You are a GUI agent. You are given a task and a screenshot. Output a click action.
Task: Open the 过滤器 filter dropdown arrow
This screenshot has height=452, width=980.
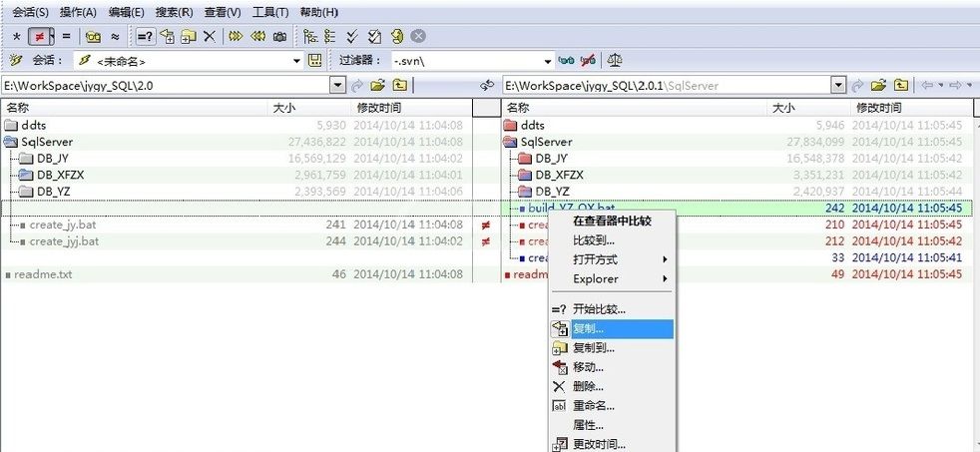(x=548, y=61)
